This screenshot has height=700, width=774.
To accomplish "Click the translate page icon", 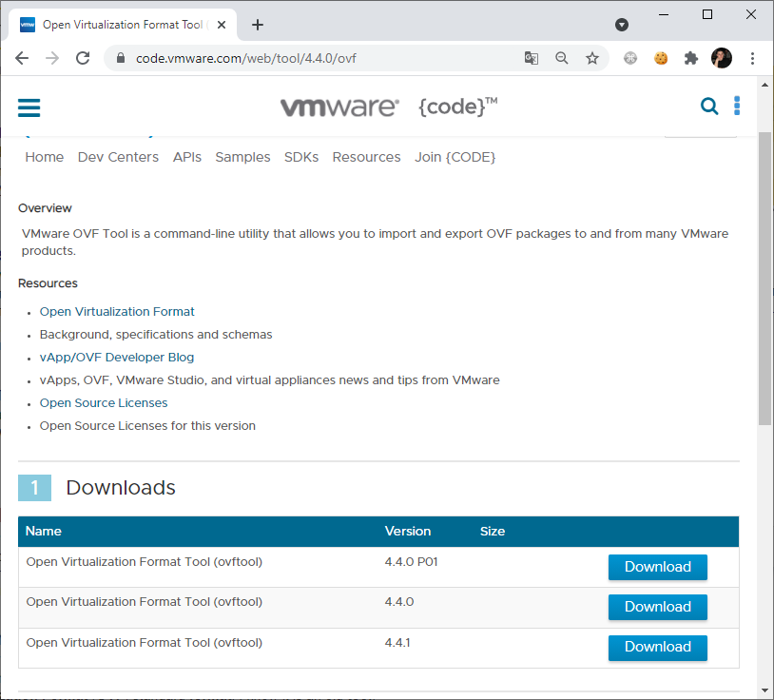I will (x=532, y=58).
